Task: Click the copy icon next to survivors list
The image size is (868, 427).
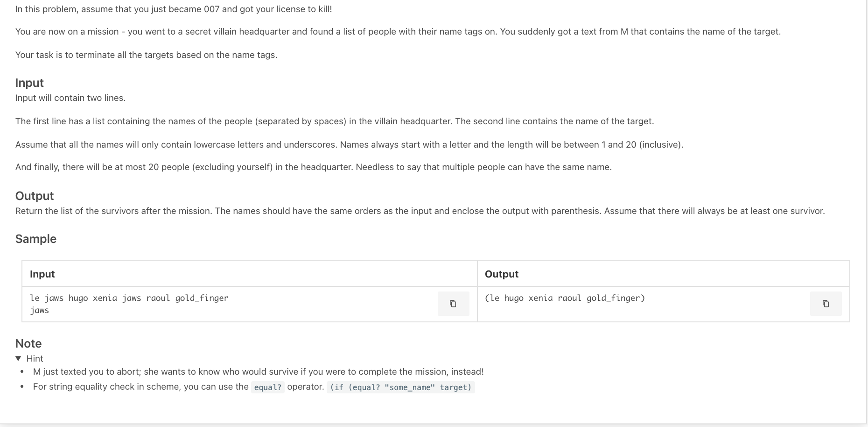Action: point(826,304)
